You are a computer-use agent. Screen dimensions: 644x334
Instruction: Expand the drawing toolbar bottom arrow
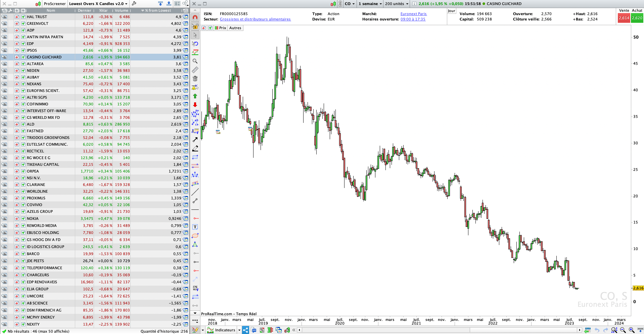click(x=195, y=313)
